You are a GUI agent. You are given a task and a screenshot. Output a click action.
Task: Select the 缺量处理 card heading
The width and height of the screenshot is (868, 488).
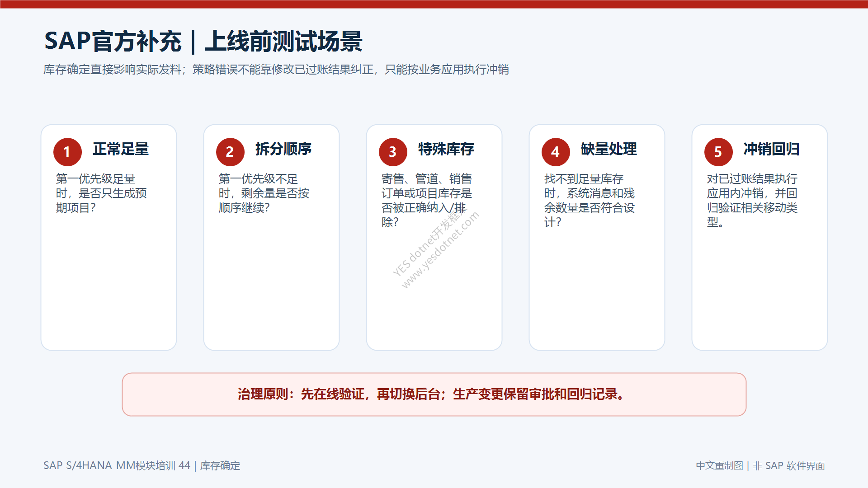pyautogui.click(x=609, y=149)
